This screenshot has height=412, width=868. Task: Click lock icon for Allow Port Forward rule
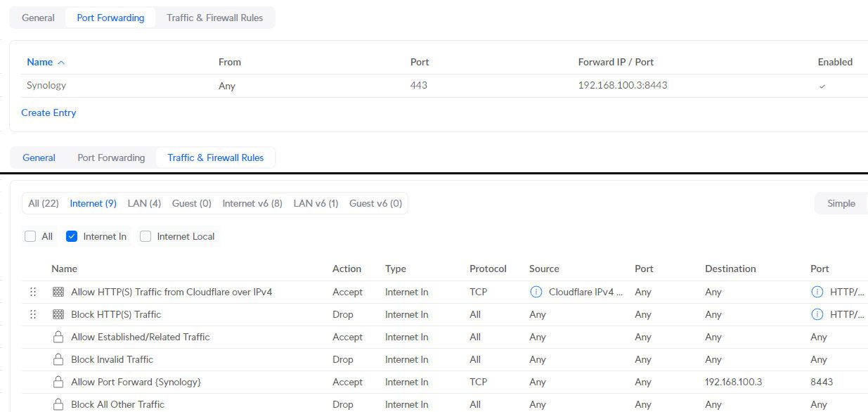click(x=58, y=382)
